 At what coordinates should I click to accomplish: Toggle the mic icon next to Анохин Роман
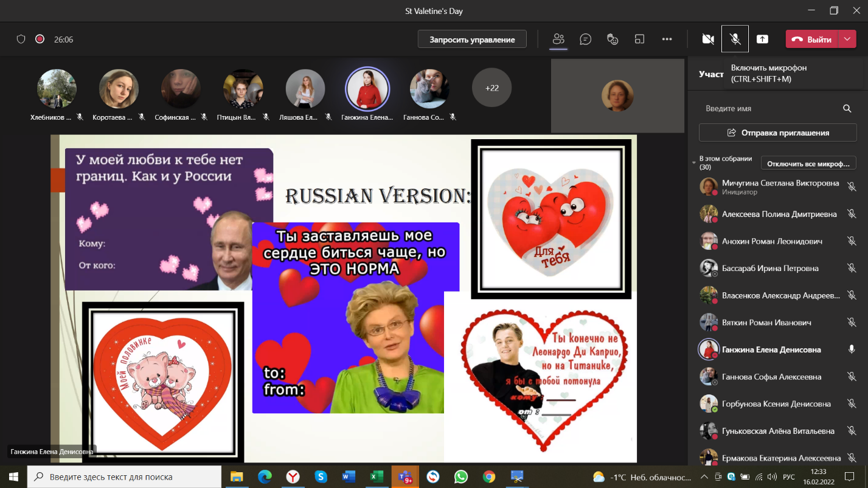tap(852, 241)
